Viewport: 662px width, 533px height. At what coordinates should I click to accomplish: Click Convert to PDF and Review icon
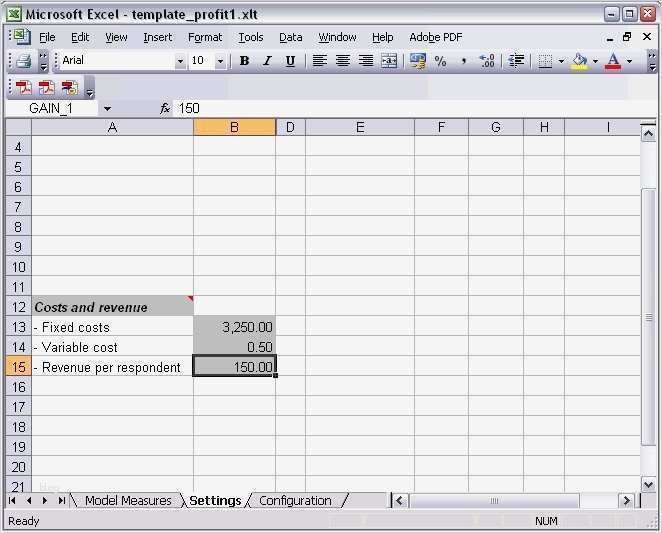[70, 87]
